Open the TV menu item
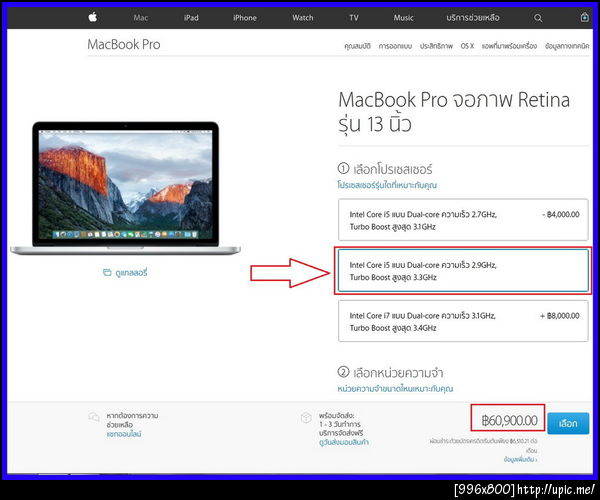 (354, 18)
